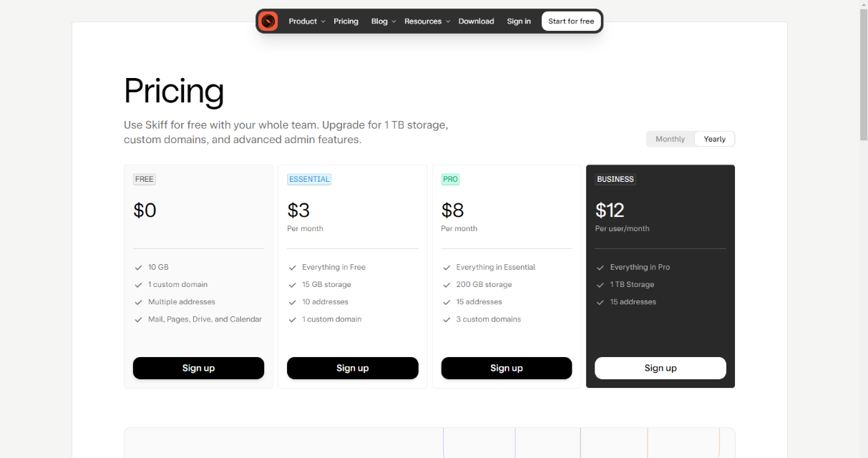Click the $12 price text
This screenshot has width=868, height=458.
(610, 210)
